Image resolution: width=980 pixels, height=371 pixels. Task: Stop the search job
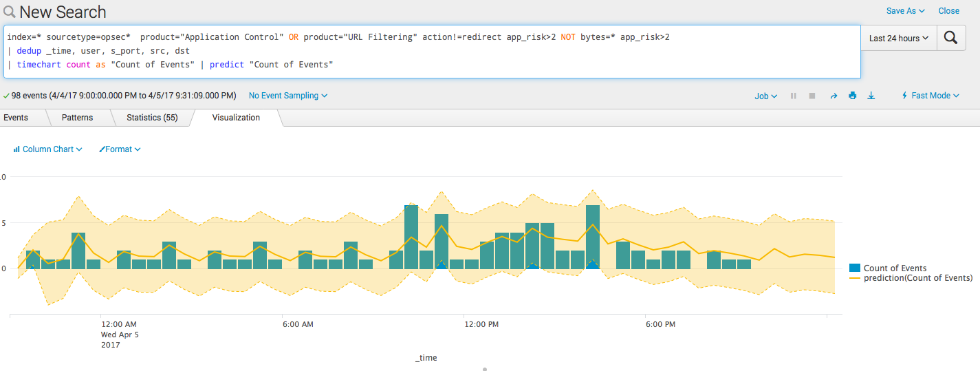(x=812, y=96)
